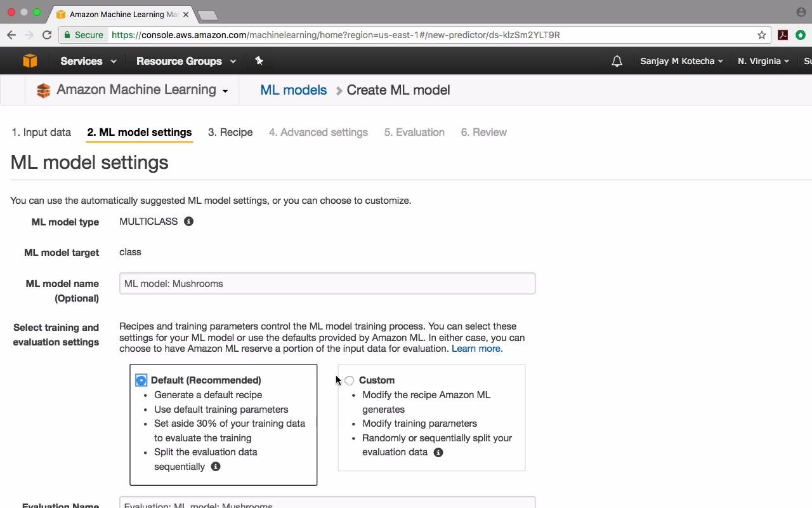Click the Create ML model breadcrumb text

click(x=398, y=90)
